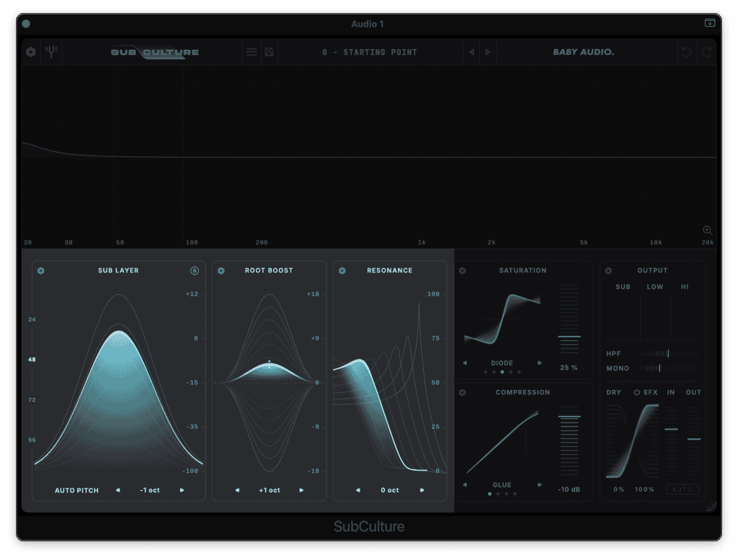Click the 100 % EFX mix value
738x560 pixels.
tap(644, 489)
